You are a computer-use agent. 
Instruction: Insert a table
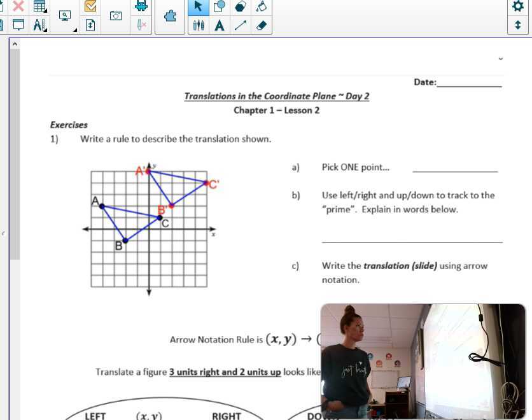coord(39,7)
